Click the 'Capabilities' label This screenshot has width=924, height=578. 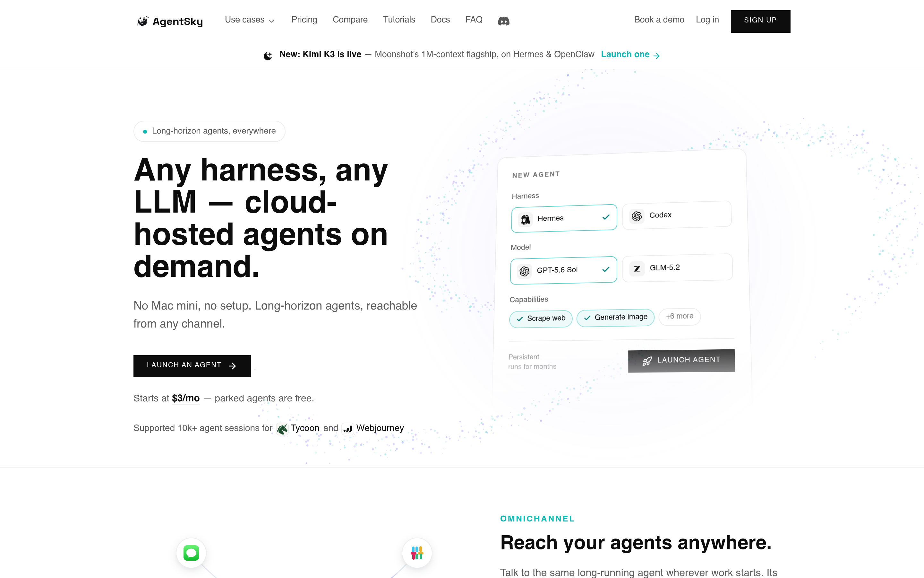[x=528, y=299]
